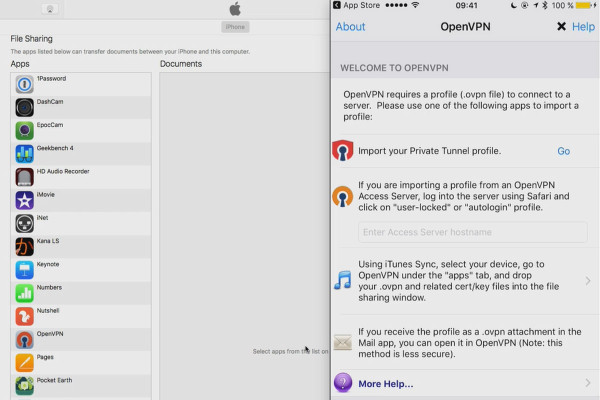Select the HD Audio Recorder app icon
The height and width of the screenshot is (400, 600).
click(24, 177)
